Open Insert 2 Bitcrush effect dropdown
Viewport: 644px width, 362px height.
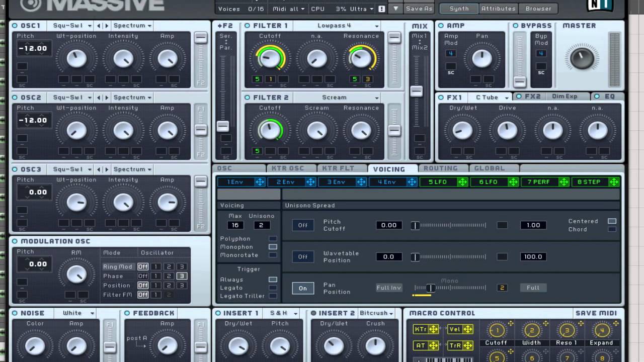377,313
